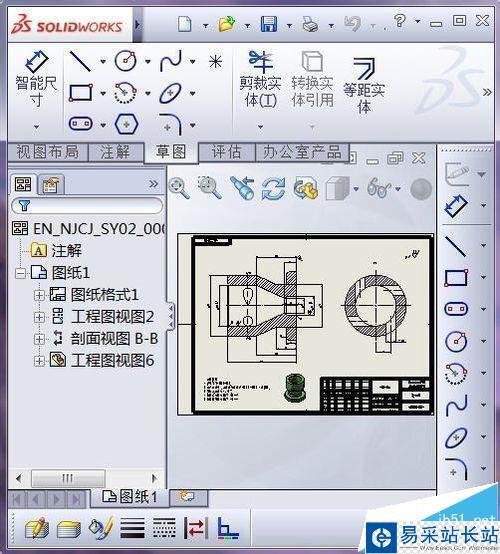The height and width of the screenshot is (554, 500).
Task: Select the Centerpoint Arc tool in ribbon
Action: point(125,93)
